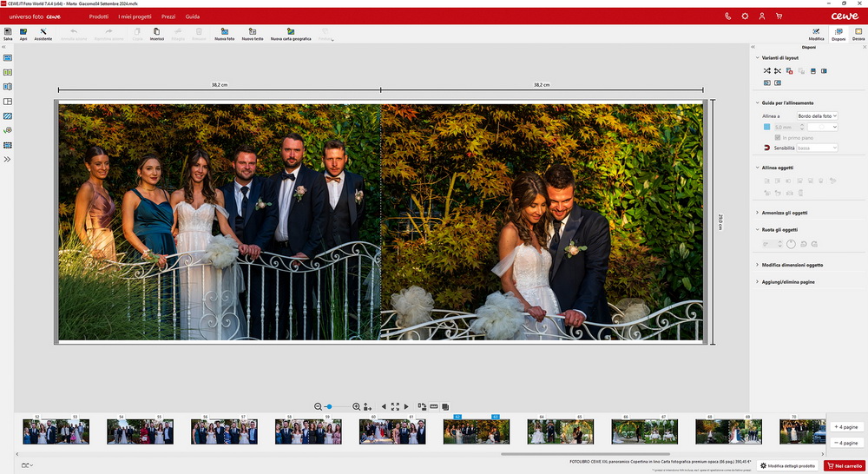Viewport: 868px width, 474px height.
Task: Open the filmstrip icon in left sidebar
Action: [8, 145]
